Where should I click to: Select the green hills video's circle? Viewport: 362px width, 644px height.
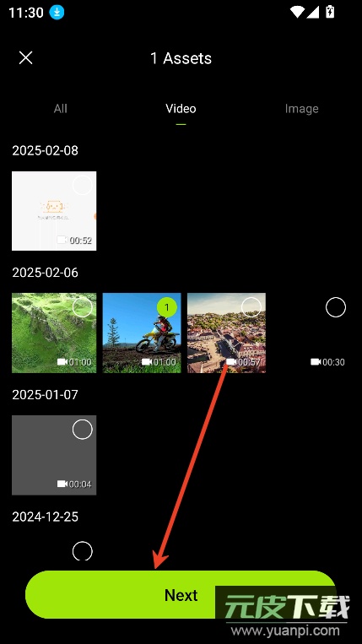pos(83,307)
